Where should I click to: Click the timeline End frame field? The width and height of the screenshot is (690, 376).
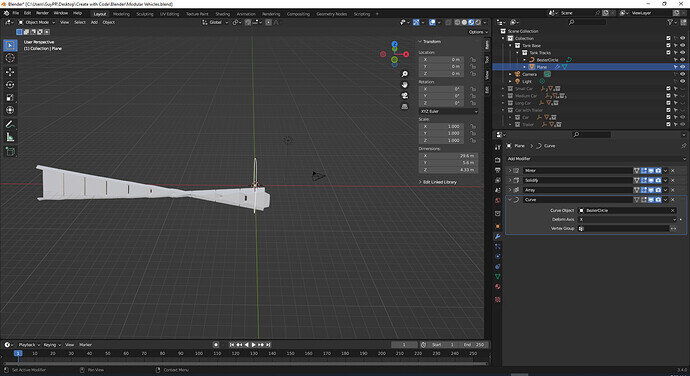click(x=473, y=345)
